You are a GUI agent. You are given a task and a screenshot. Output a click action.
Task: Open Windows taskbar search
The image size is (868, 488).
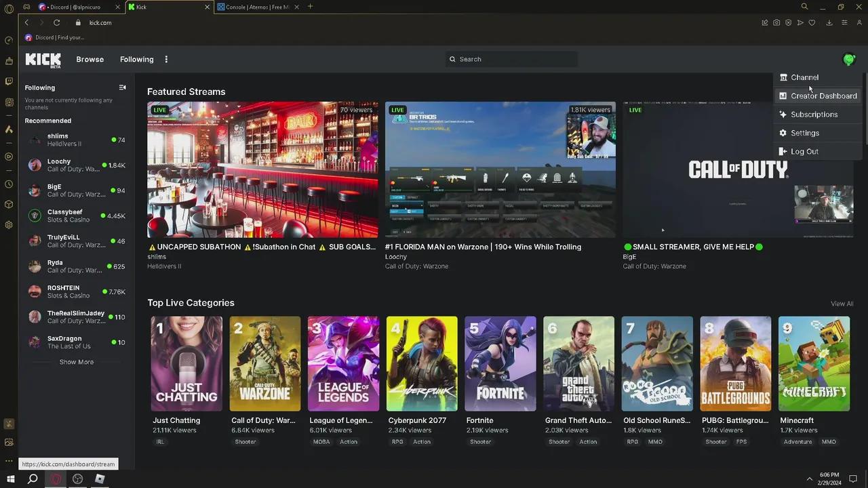pos(33,479)
